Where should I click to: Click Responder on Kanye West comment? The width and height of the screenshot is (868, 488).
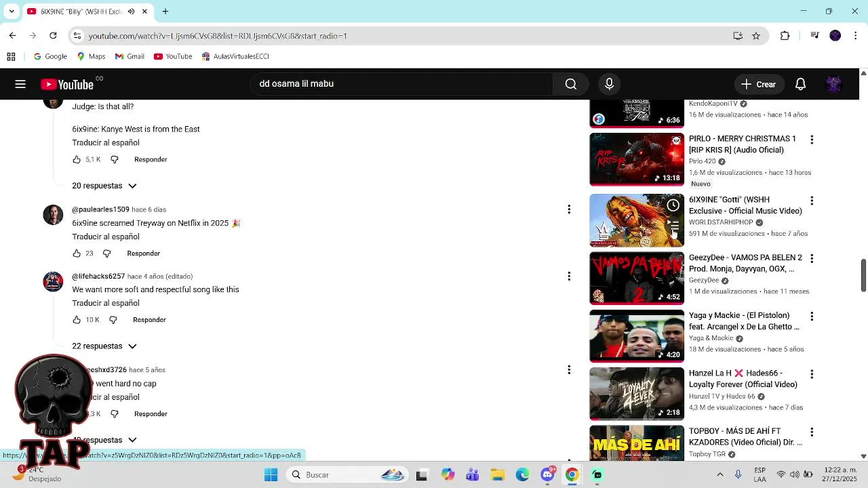click(151, 159)
